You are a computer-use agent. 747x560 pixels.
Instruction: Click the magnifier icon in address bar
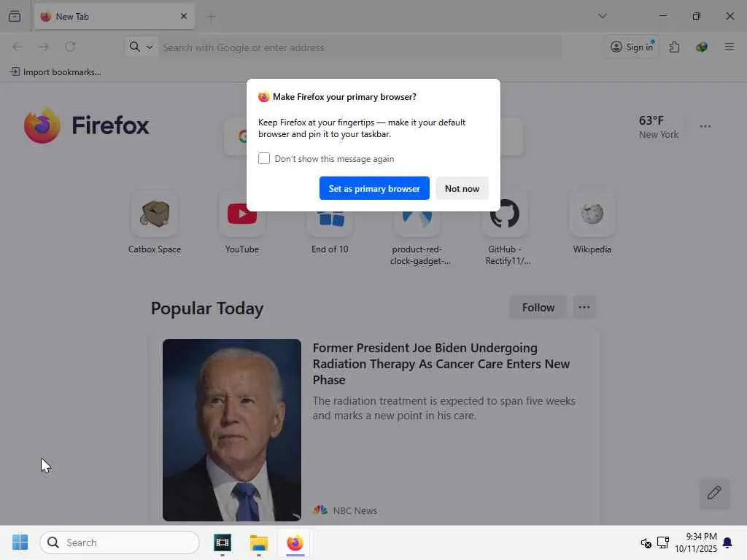click(135, 47)
